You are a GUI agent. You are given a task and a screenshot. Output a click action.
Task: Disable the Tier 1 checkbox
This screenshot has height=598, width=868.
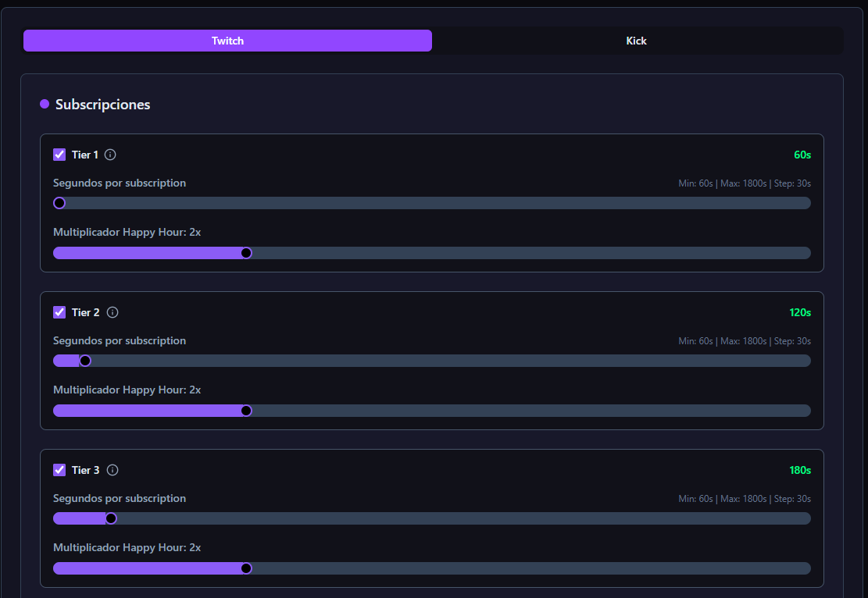pos(59,155)
